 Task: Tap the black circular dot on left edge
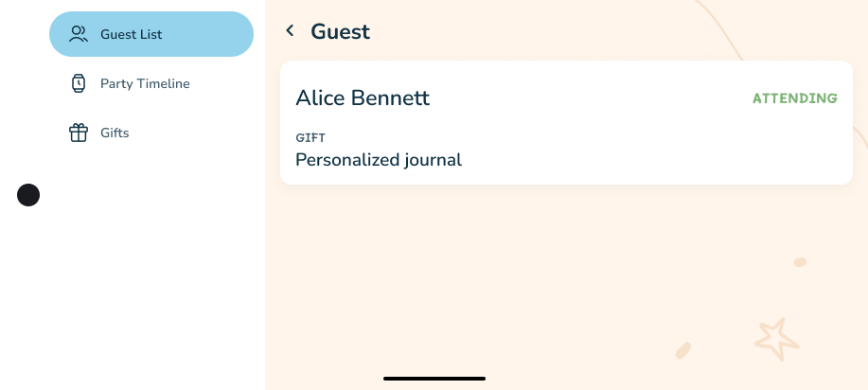28,195
